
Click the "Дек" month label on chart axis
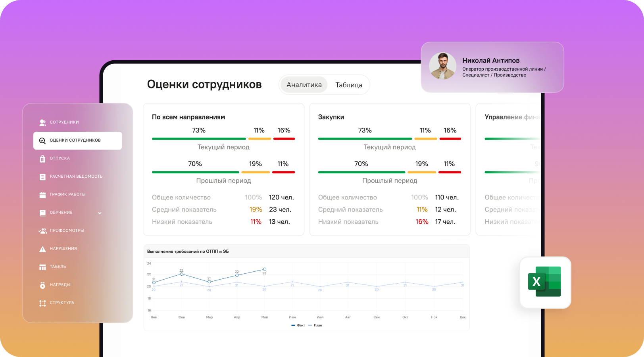click(463, 317)
